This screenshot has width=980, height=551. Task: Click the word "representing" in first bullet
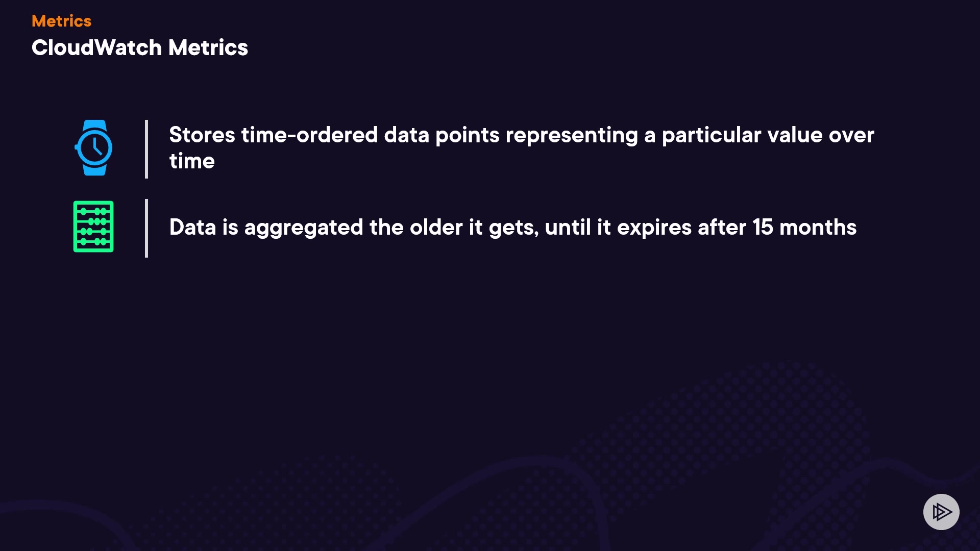click(572, 135)
